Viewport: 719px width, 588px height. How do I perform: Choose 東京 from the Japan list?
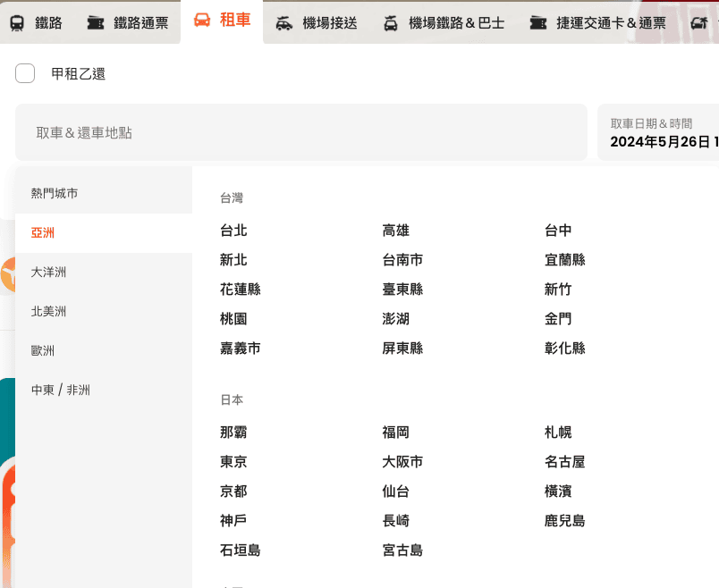coord(233,462)
